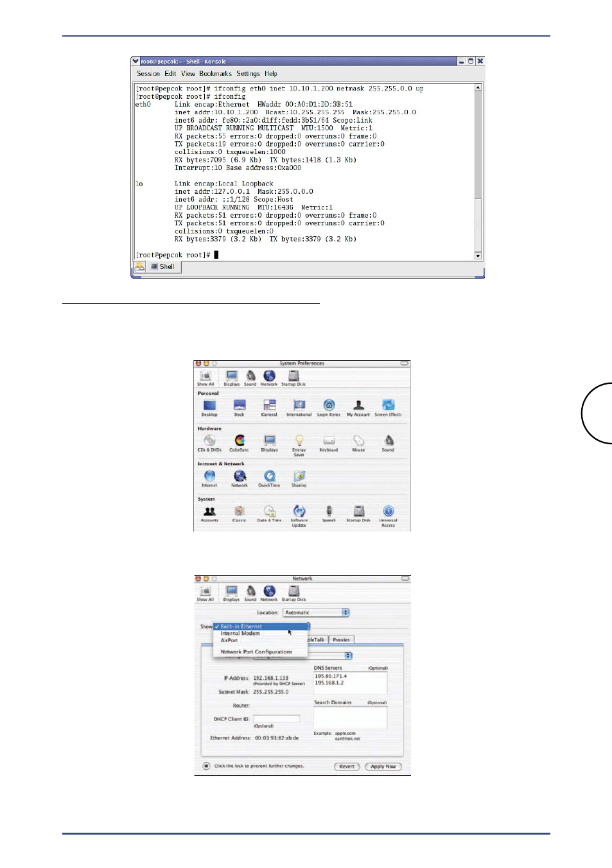Click Displays in the System Preferences toolbar
The image size is (612, 868).
tap(232, 378)
